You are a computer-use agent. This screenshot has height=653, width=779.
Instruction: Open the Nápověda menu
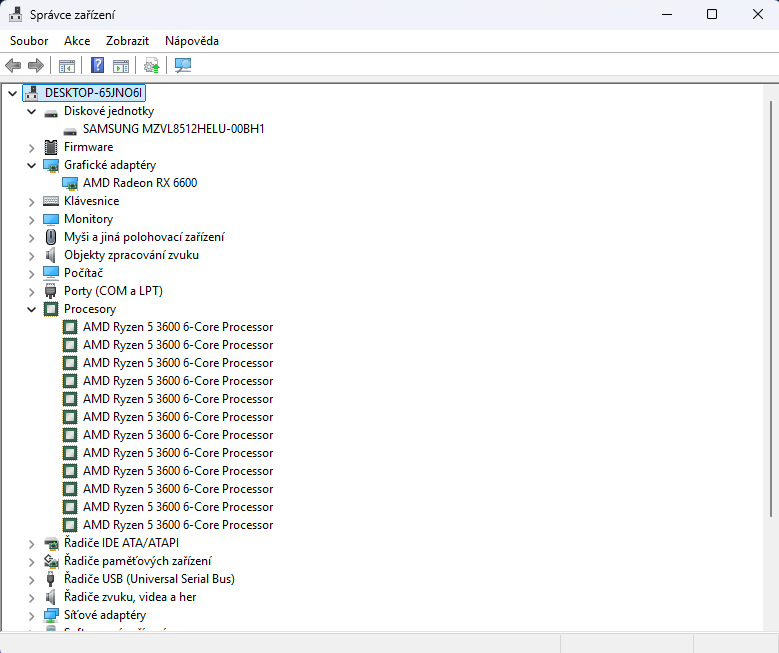tap(192, 41)
